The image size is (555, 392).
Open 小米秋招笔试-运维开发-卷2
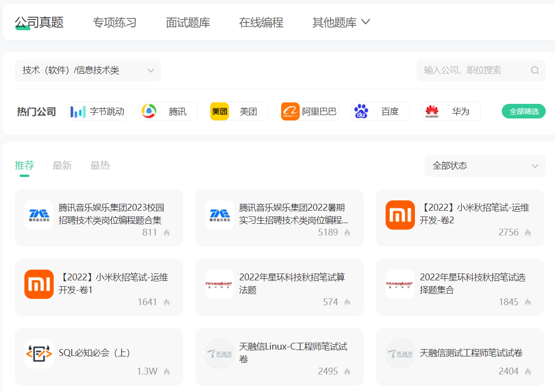click(460, 218)
